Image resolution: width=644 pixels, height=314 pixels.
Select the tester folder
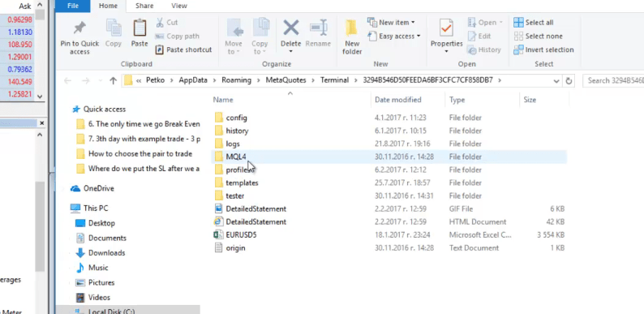390,196
